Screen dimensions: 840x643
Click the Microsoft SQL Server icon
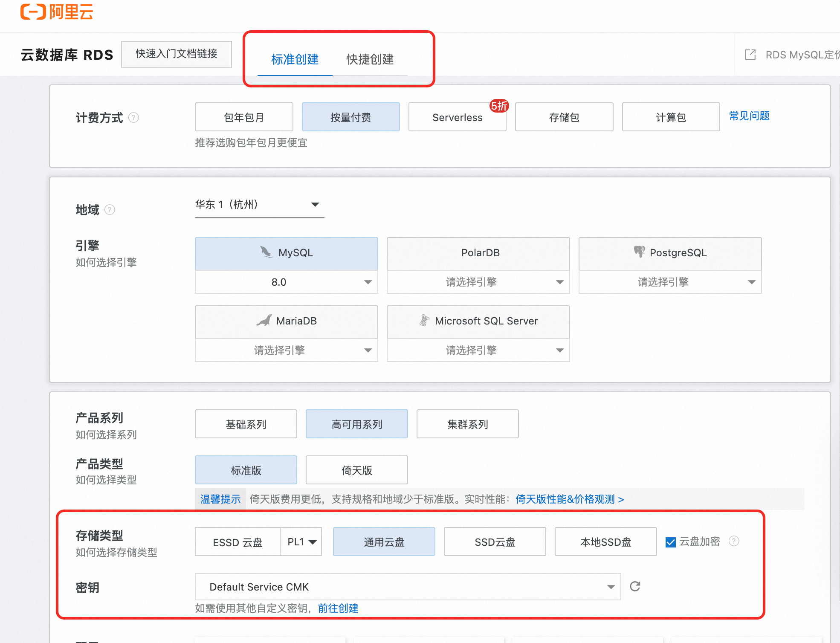pyautogui.click(x=424, y=320)
